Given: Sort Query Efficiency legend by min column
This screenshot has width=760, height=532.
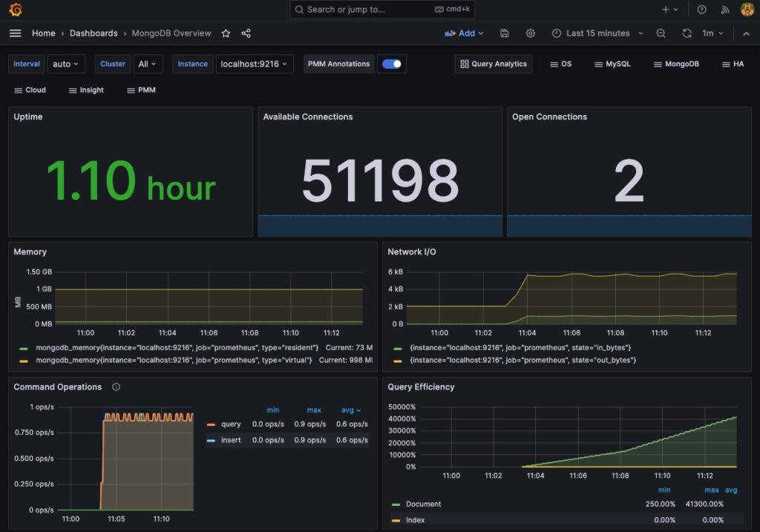Looking at the screenshot, I should (664, 490).
